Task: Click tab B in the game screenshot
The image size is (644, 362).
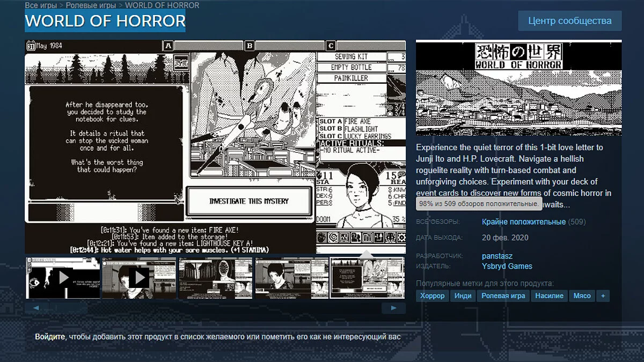Action: click(x=250, y=46)
